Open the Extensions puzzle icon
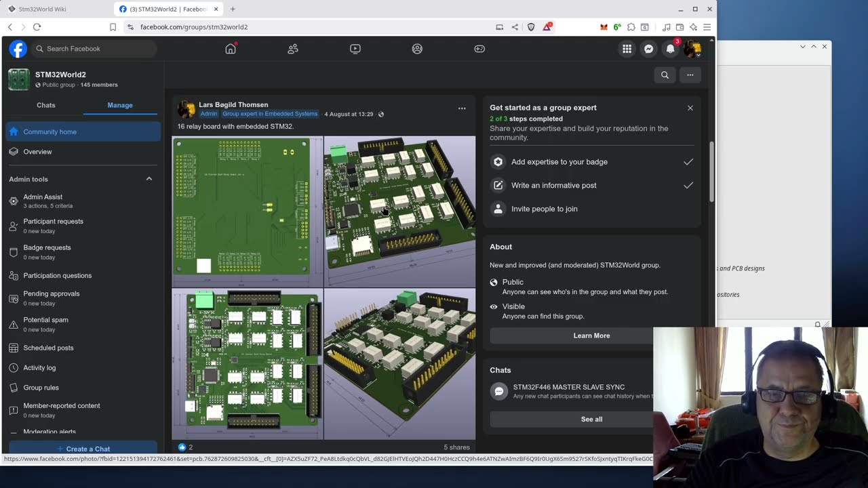The height and width of the screenshot is (488, 868). [631, 27]
